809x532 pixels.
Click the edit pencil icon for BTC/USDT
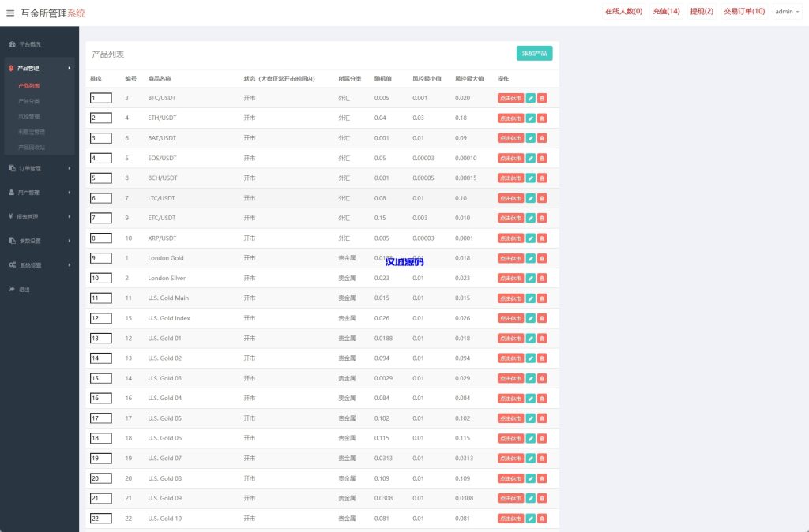pos(531,98)
